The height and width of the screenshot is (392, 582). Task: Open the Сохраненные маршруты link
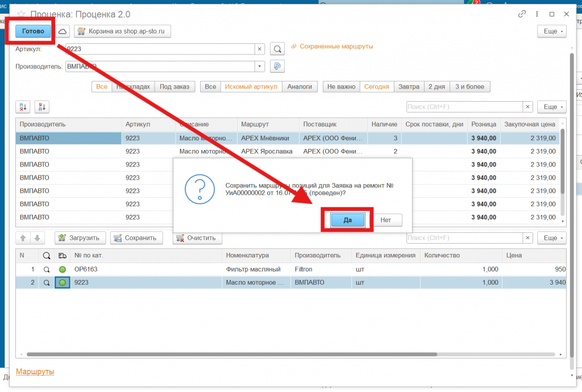click(336, 47)
